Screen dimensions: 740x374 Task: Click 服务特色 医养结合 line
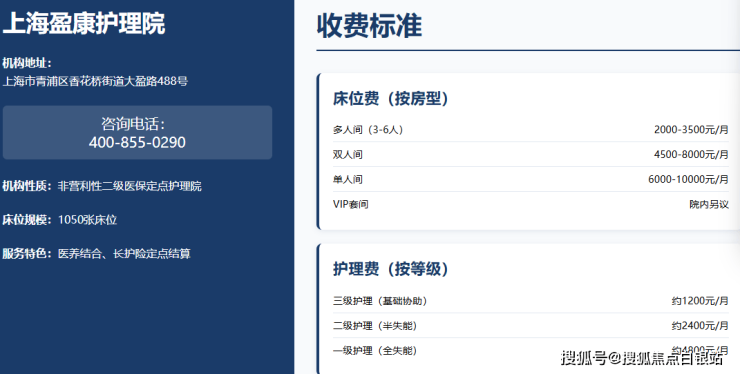(96, 254)
